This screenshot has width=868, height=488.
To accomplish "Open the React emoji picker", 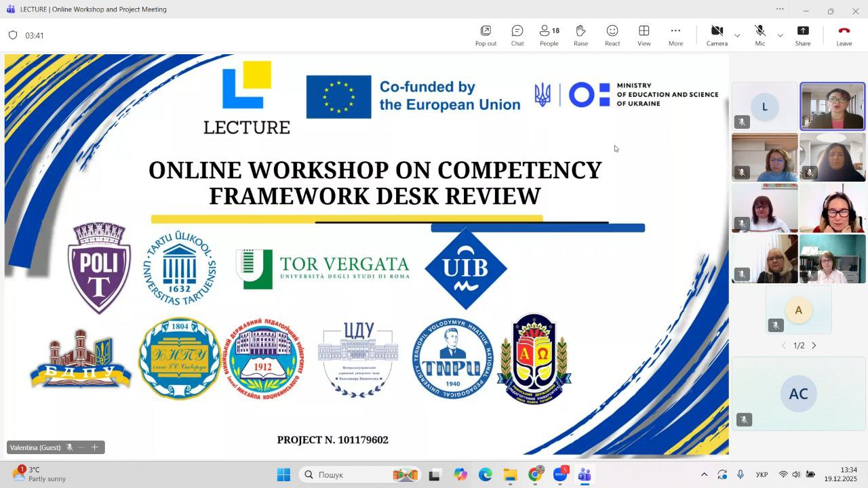I will pyautogui.click(x=612, y=35).
